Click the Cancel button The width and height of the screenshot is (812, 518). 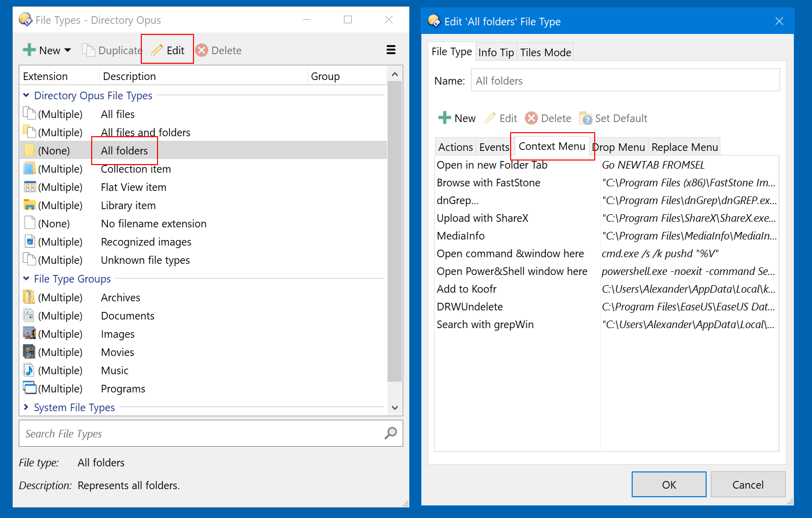coord(748,485)
